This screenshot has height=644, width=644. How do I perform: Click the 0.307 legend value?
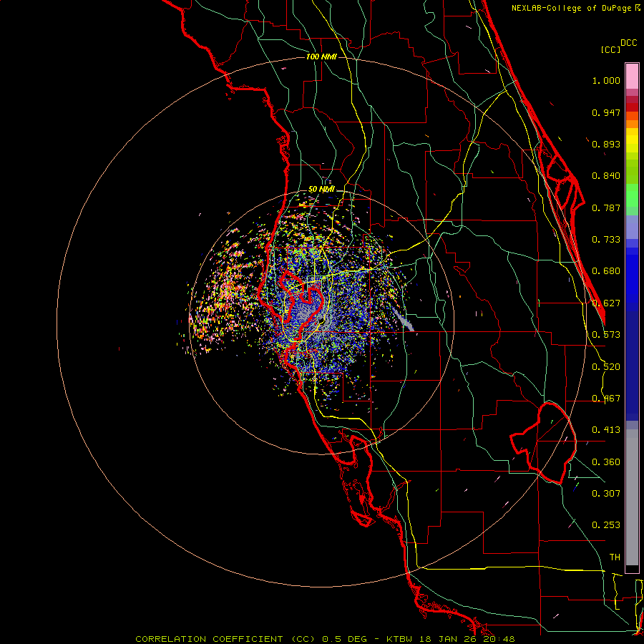(606, 493)
